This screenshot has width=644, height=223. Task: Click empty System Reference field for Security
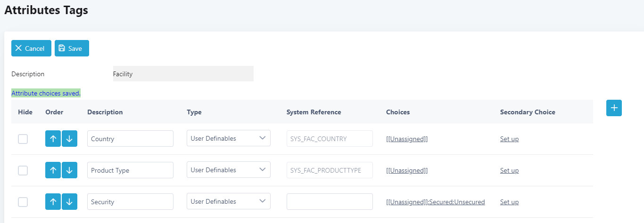pyautogui.click(x=330, y=201)
